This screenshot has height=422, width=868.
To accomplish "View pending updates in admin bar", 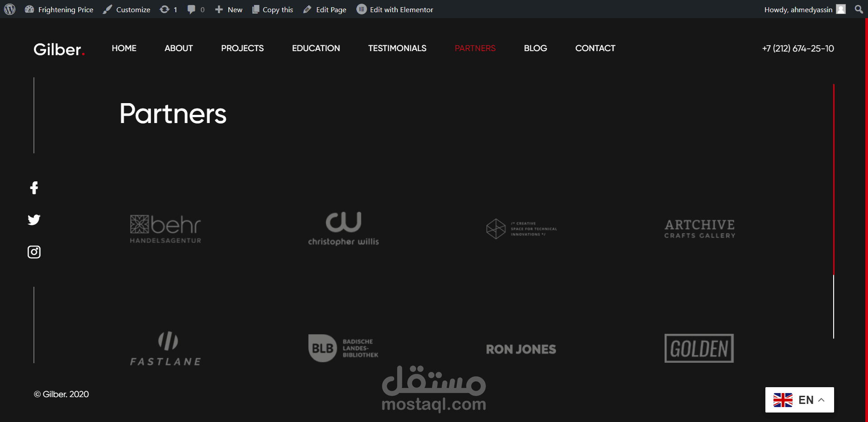I will 168,9.
